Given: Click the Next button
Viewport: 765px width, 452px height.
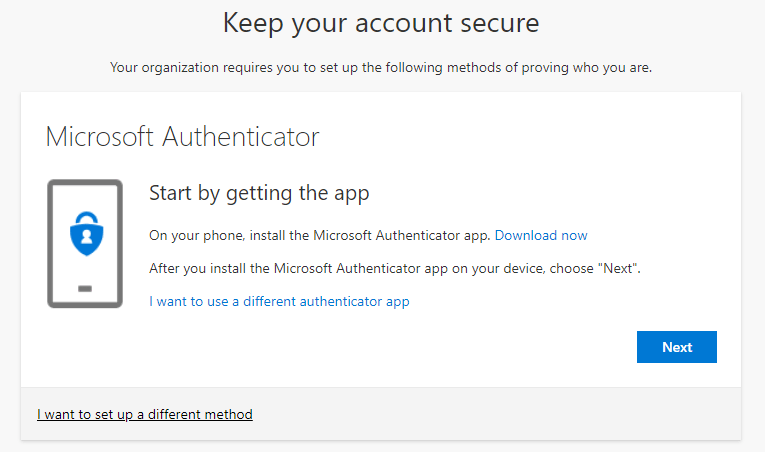Looking at the screenshot, I should coord(676,347).
